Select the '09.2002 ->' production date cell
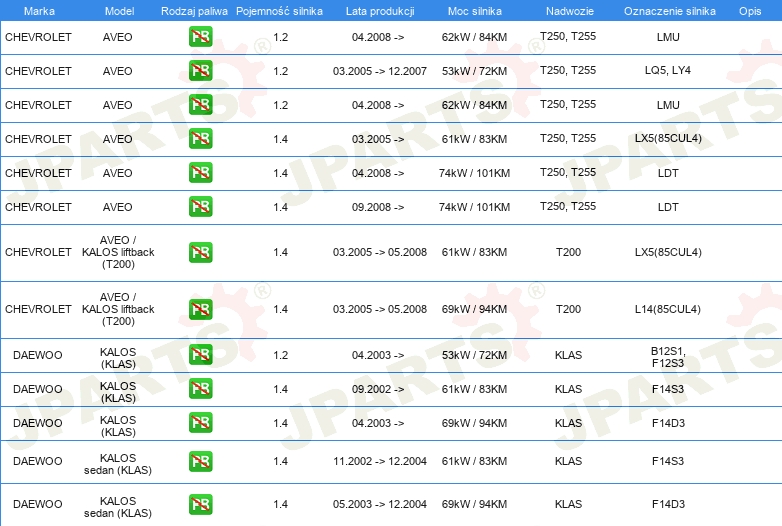 378,389
